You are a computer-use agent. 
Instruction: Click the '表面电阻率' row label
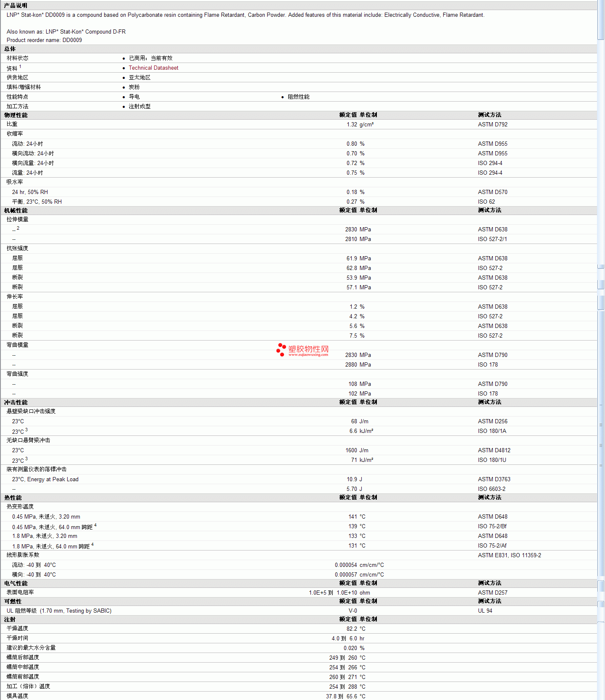pyautogui.click(x=20, y=592)
